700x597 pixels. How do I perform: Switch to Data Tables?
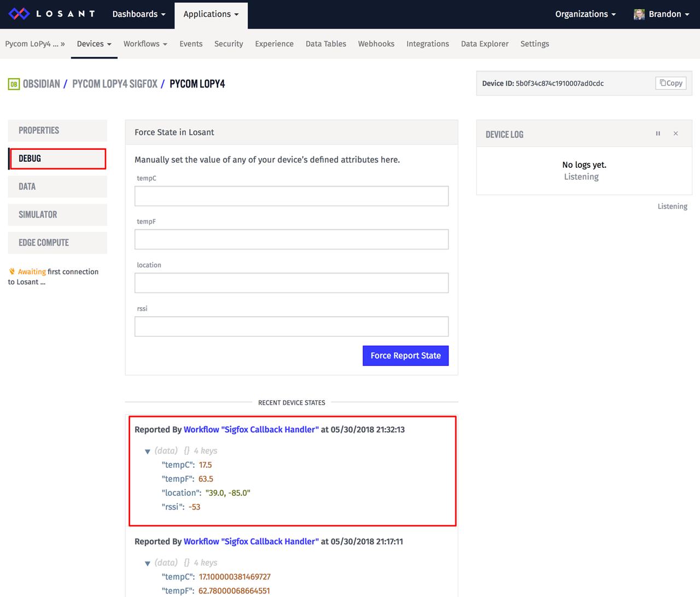(x=326, y=44)
